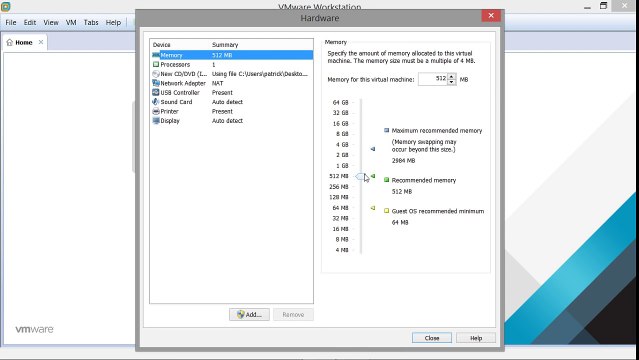This screenshot has width=639, height=360.
Task: Click the USB Controller icon
Action: (156, 93)
